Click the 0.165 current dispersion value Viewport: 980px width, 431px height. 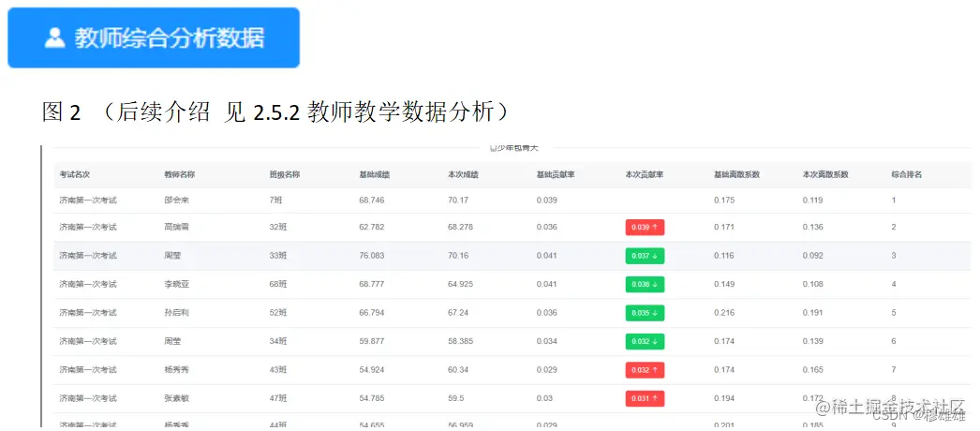(813, 370)
